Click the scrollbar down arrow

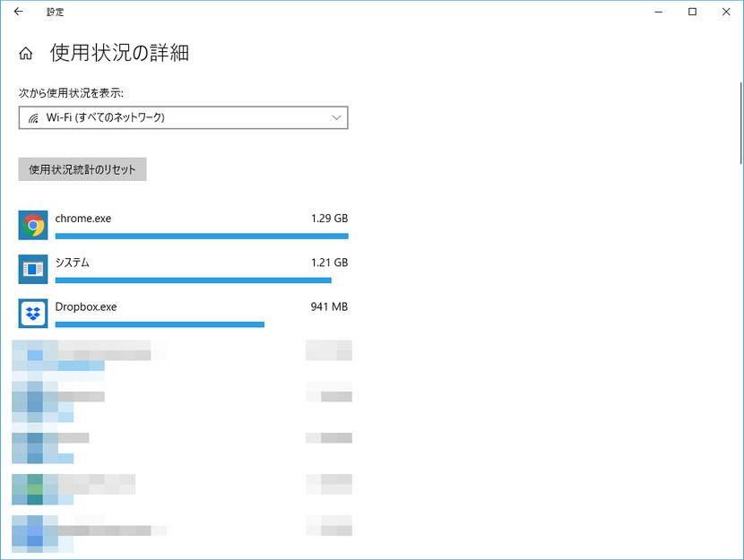click(x=739, y=552)
